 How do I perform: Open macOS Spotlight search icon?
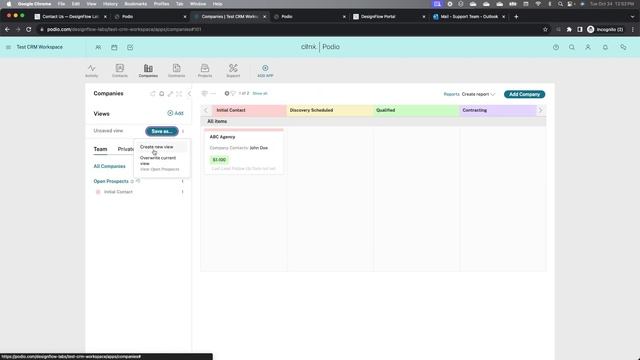coord(560,4)
